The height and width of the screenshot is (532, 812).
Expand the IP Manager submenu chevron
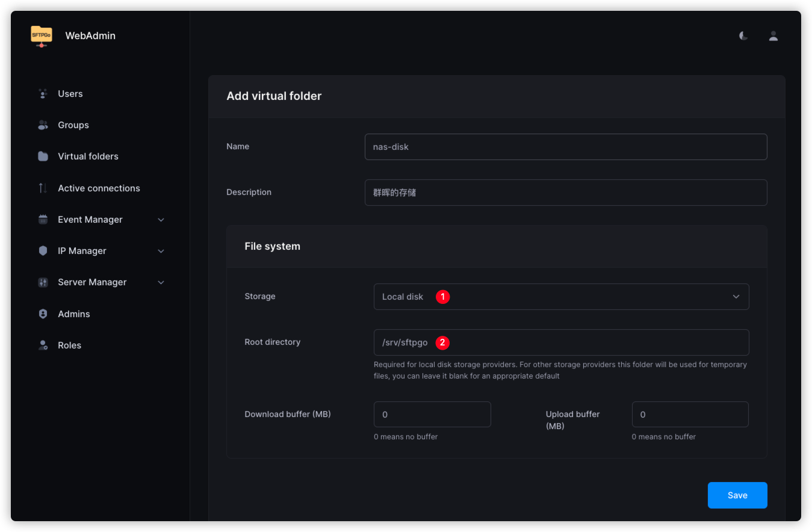click(x=161, y=251)
